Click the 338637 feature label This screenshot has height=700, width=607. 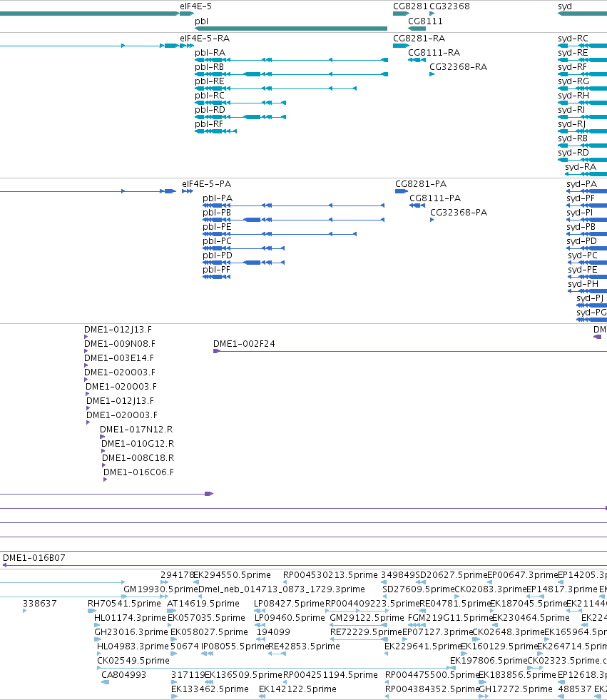40,604
